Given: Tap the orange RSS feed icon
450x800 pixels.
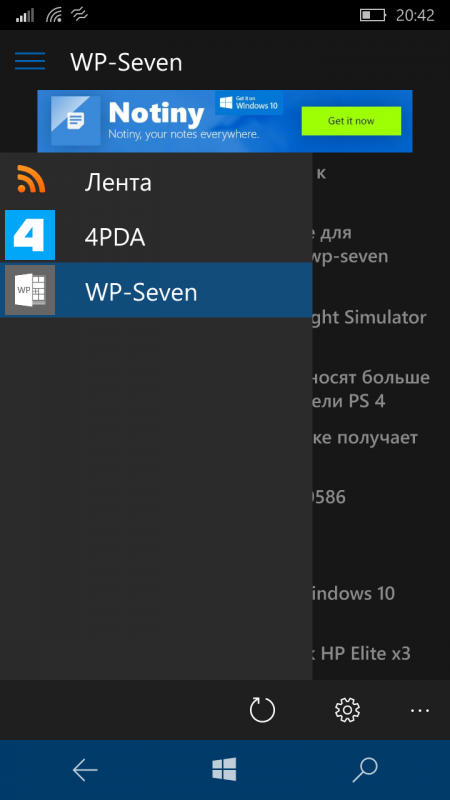Looking at the screenshot, I should 31,180.
